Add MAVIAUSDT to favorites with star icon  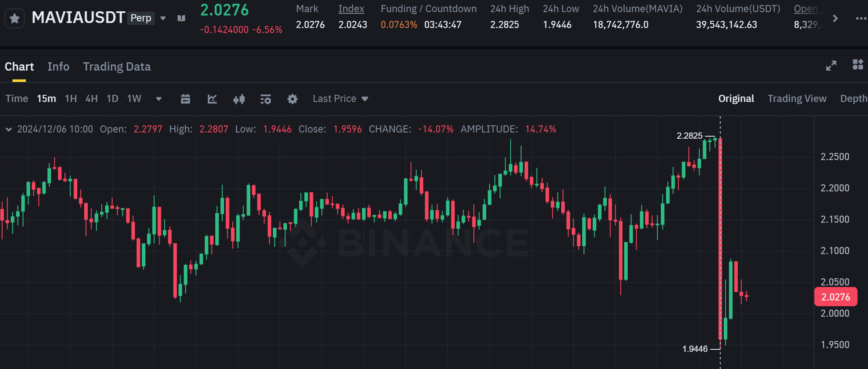pos(15,18)
